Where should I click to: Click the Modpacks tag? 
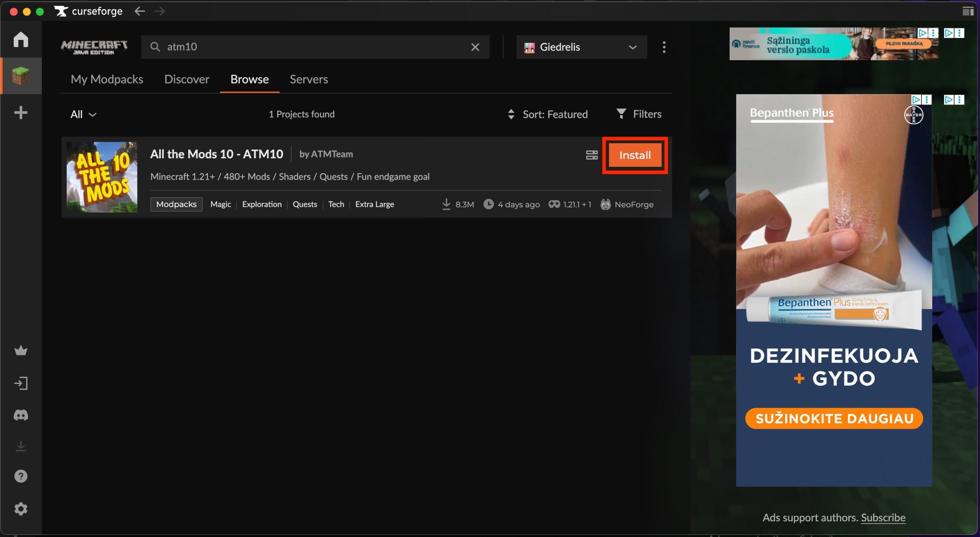click(x=176, y=204)
